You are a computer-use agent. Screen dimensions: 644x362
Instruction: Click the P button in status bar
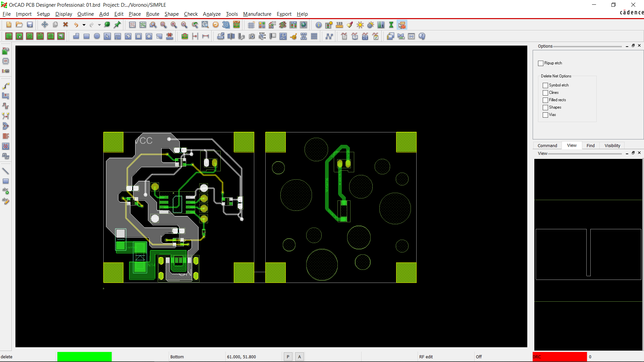coord(288,357)
